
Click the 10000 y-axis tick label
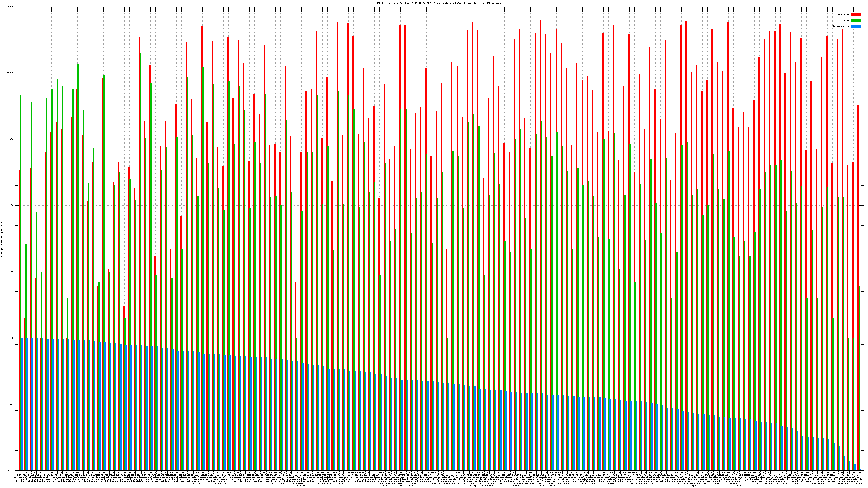tap(11, 73)
